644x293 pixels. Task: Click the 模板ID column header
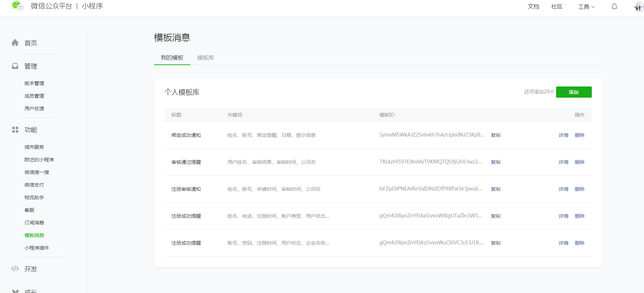(x=387, y=115)
